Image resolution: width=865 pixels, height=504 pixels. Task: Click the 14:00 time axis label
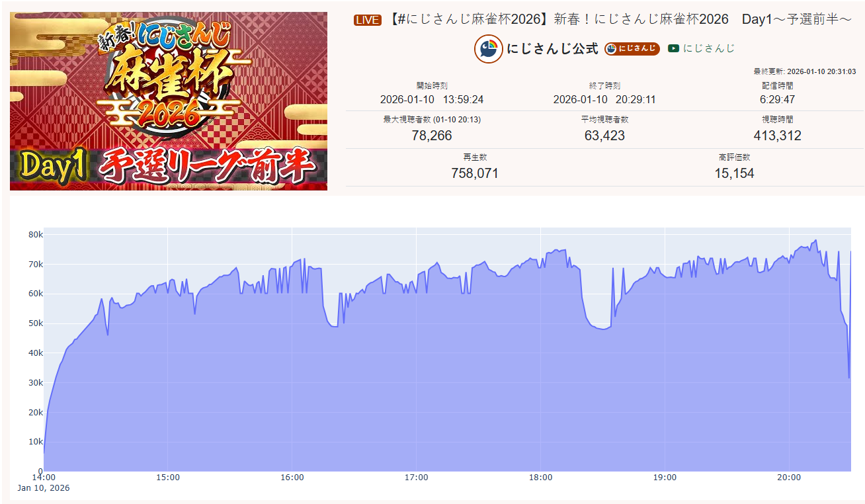[x=44, y=478]
